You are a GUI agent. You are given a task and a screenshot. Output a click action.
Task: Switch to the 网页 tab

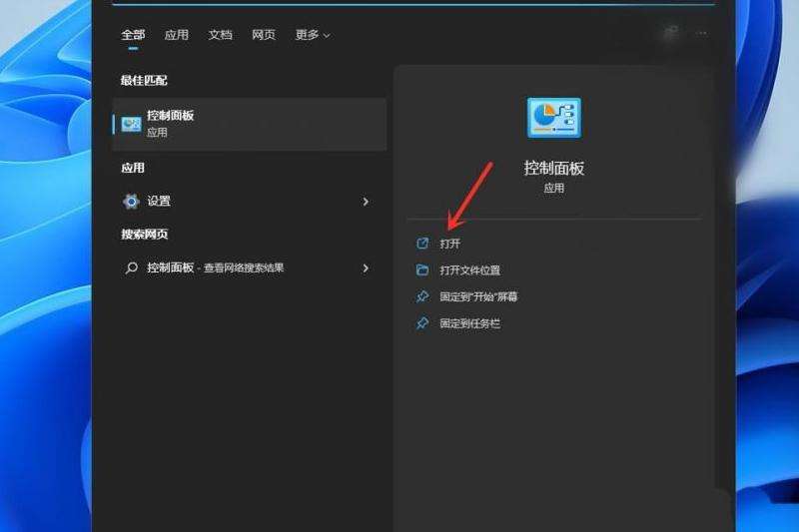pos(264,35)
